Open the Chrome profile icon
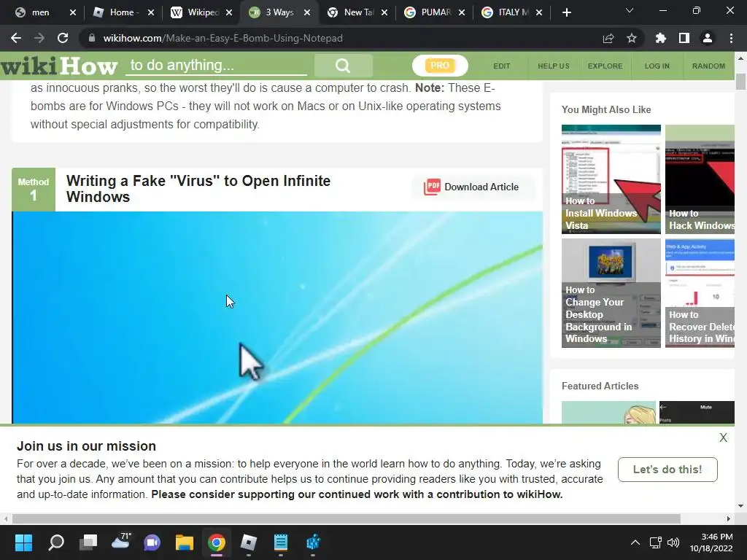The width and height of the screenshot is (747, 560). coord(708,38)
